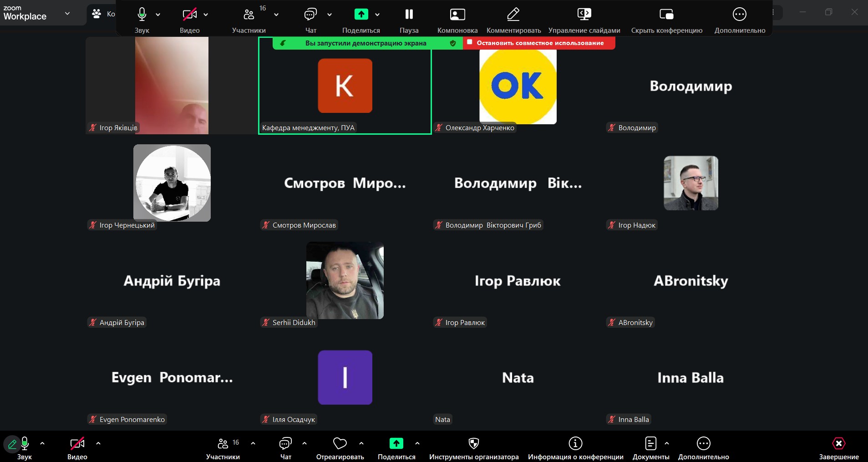This screenshot has height=462, width=868.
Task: Click Остановить совместное использование button
Action: (x=539, y=43)
